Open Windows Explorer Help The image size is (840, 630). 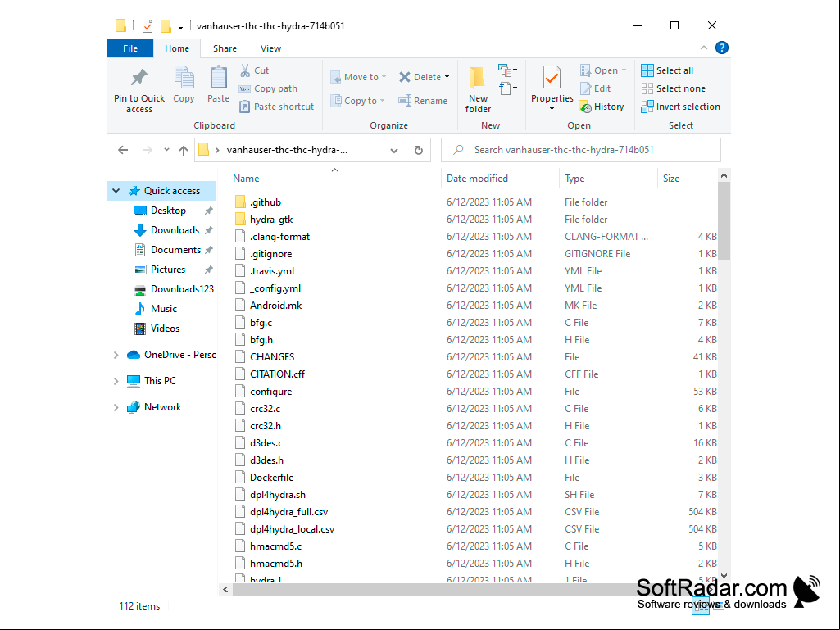722,48
